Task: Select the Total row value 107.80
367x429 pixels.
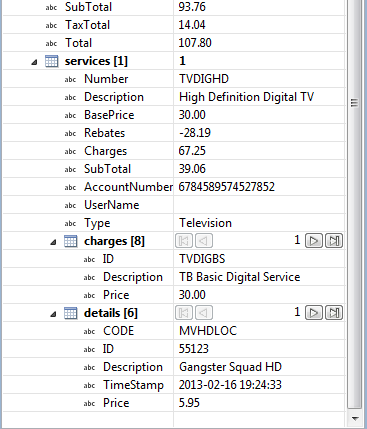Action: coord(195,43)
